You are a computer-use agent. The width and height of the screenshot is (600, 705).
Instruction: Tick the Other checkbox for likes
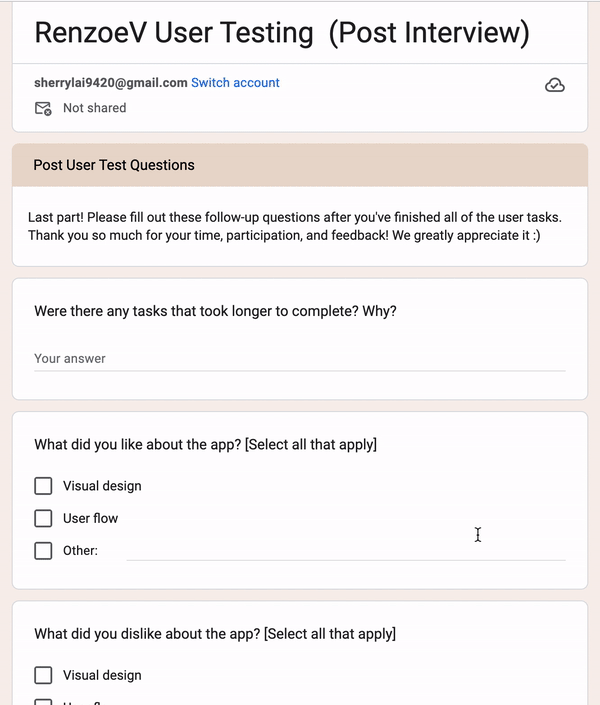[43, 551]
